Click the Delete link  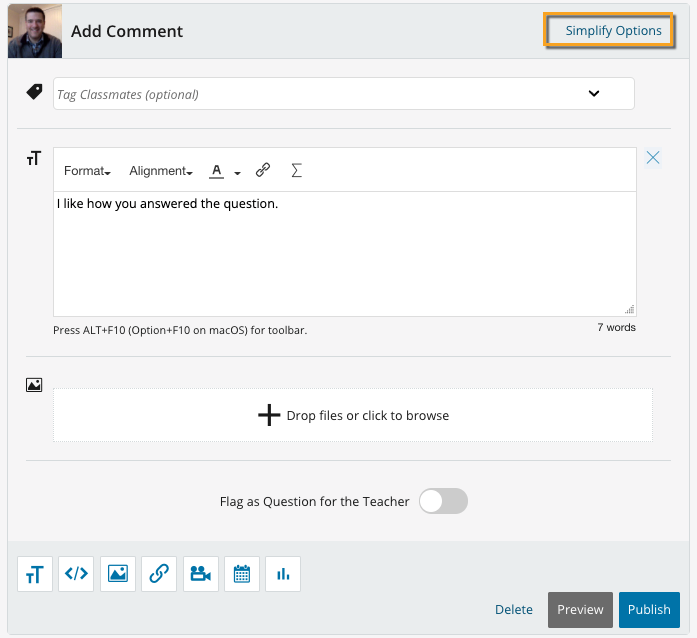pyautogui.click(x=514, y=609)
